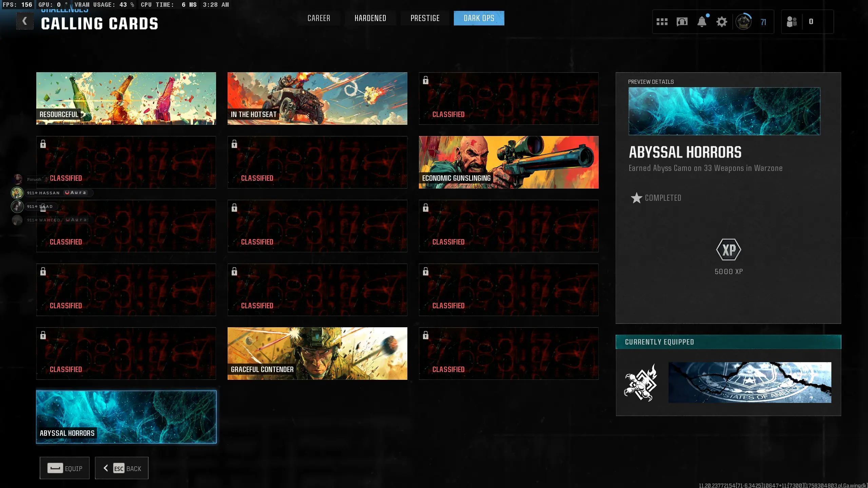This screenshot has width=868, height=488.
Task: Click the Completed star icon
Action: pyautogui.click(x=636, y=198)
